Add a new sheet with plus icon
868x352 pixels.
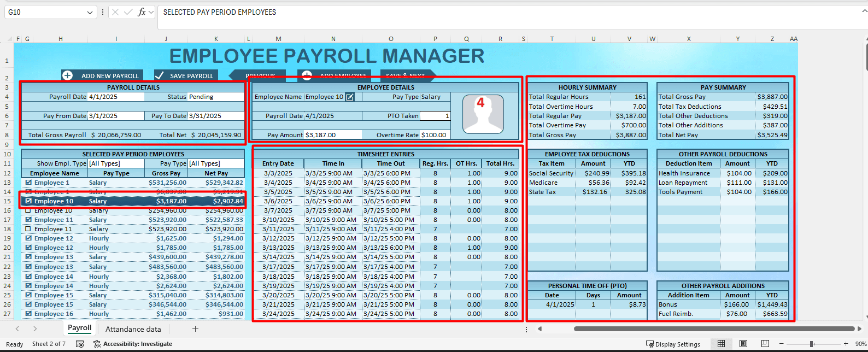[x=195, y=328]
